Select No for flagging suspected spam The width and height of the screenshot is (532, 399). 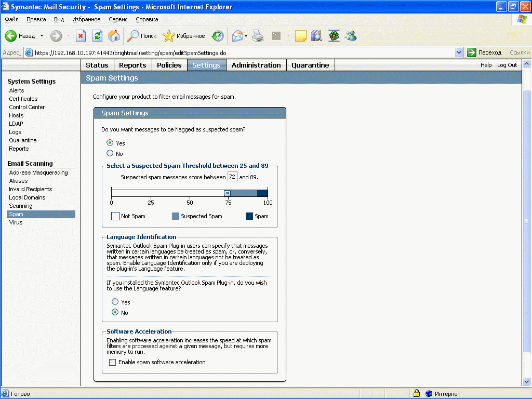pyautogui.click(x=110, y=153)
